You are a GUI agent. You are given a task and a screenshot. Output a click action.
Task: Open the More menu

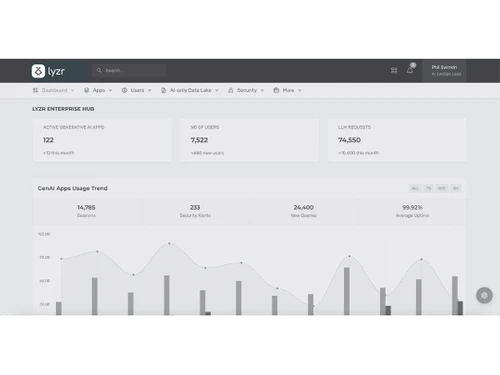click(x=288, y=90)
